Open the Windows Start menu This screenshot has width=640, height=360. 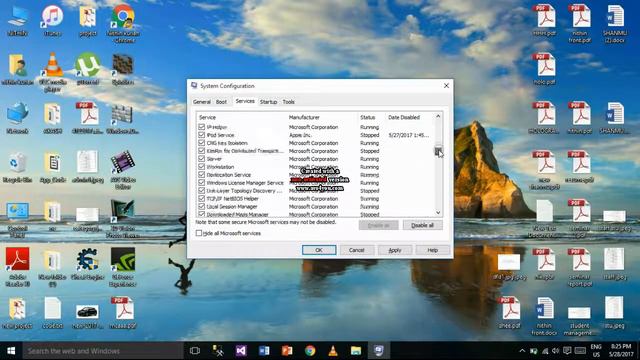tap(11, 351)
